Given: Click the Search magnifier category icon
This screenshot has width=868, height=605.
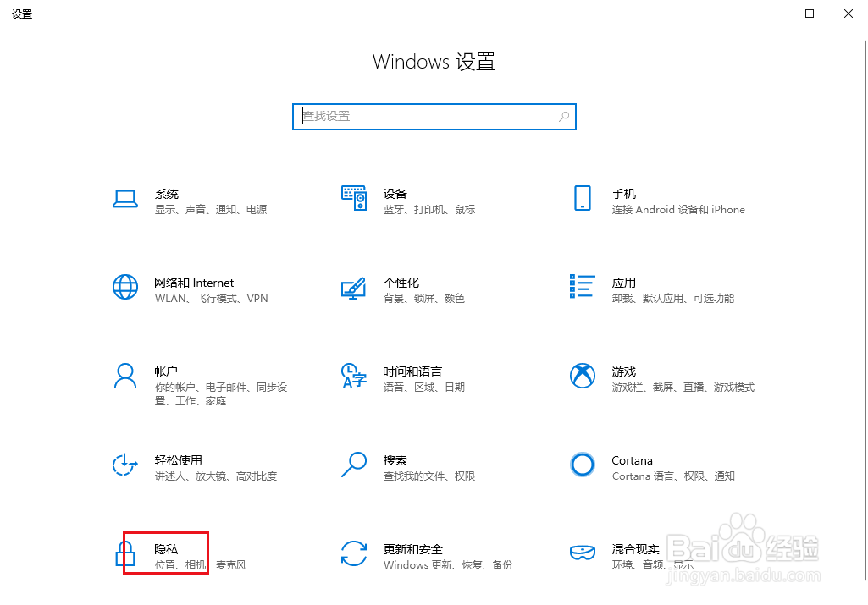Looking at the screenshot, I should pyautogui.click(x=354, y=465).
